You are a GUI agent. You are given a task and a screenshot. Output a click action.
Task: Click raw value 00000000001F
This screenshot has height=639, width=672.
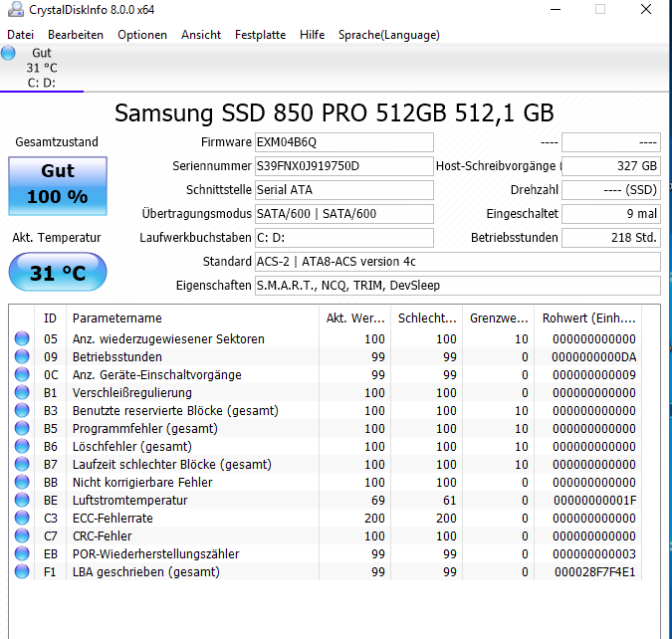click(594, 500)
